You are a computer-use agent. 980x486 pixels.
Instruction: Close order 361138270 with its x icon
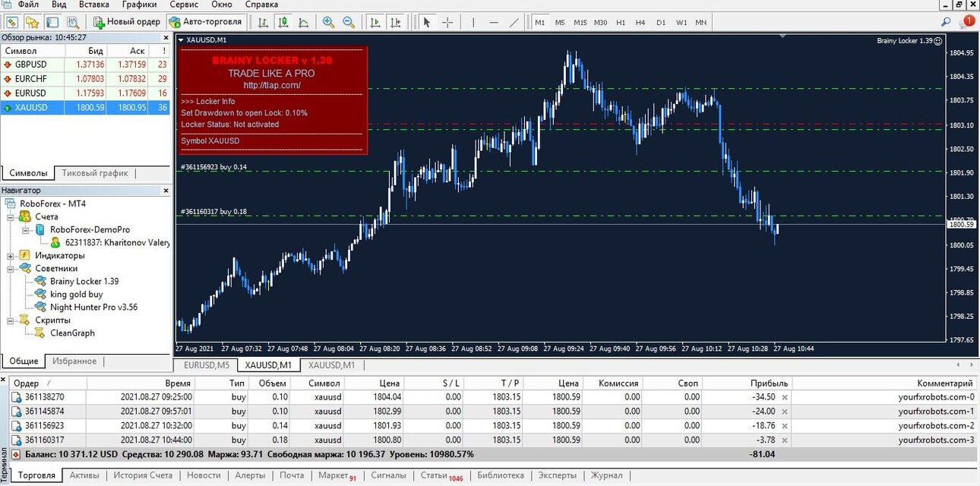[785, 397]
